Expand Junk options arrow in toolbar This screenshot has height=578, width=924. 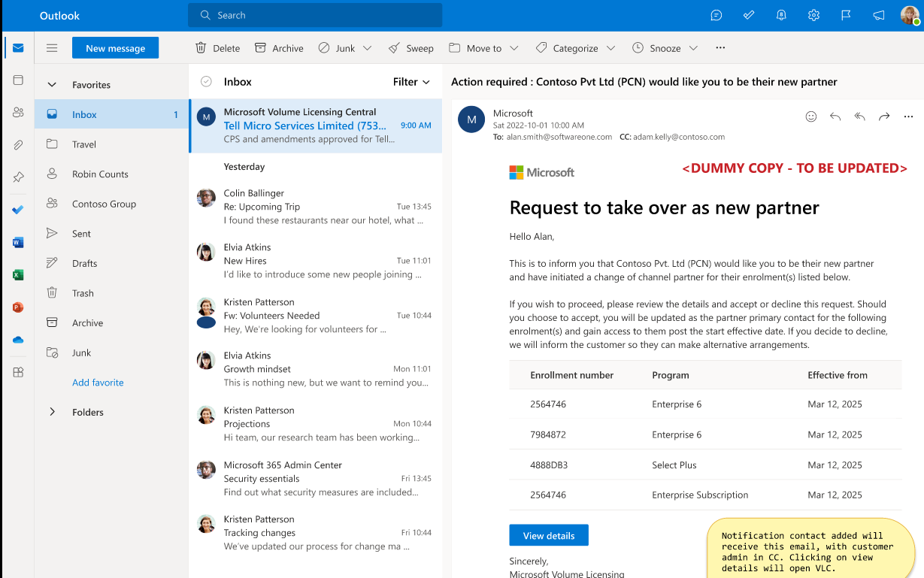coord(367,48)
